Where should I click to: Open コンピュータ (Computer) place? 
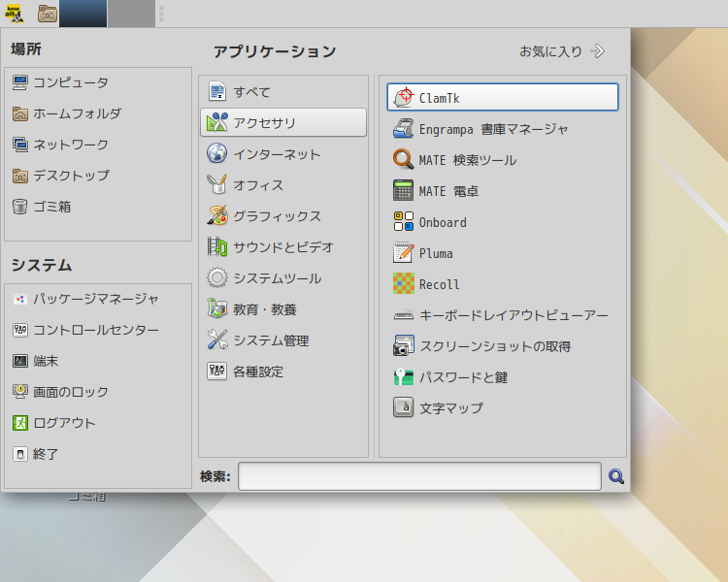[98, 82]
